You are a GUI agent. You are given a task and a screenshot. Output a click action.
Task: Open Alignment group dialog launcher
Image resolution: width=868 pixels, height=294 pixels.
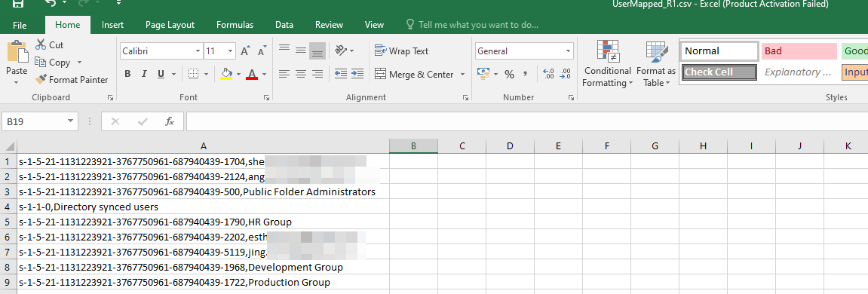click(x=465, y=97)
